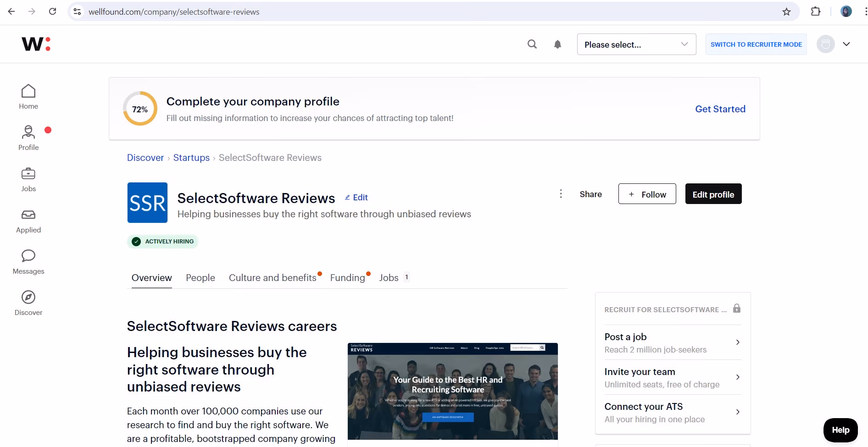Bookmark this page with star icon

[x=786, y=12]
